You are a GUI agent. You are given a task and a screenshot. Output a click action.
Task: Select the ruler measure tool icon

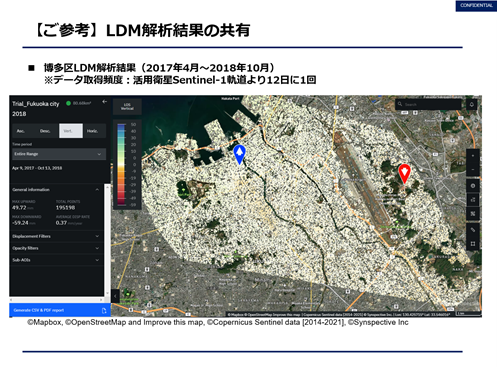473,230
